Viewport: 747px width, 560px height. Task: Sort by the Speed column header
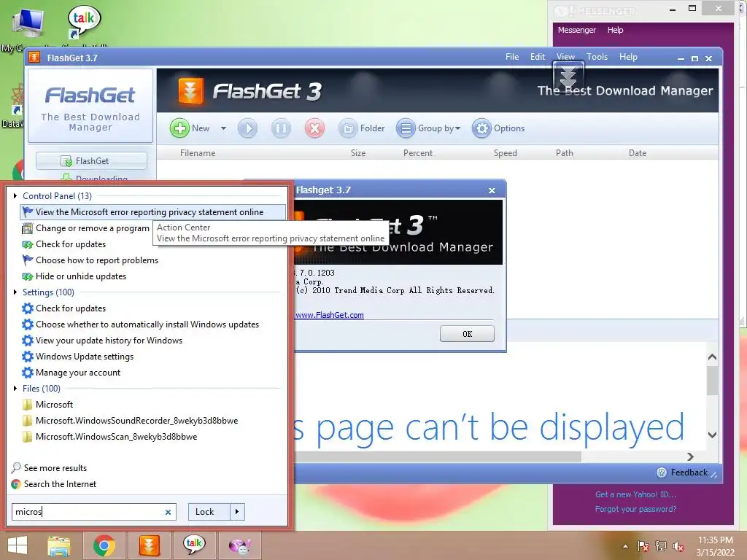point(505,153)
